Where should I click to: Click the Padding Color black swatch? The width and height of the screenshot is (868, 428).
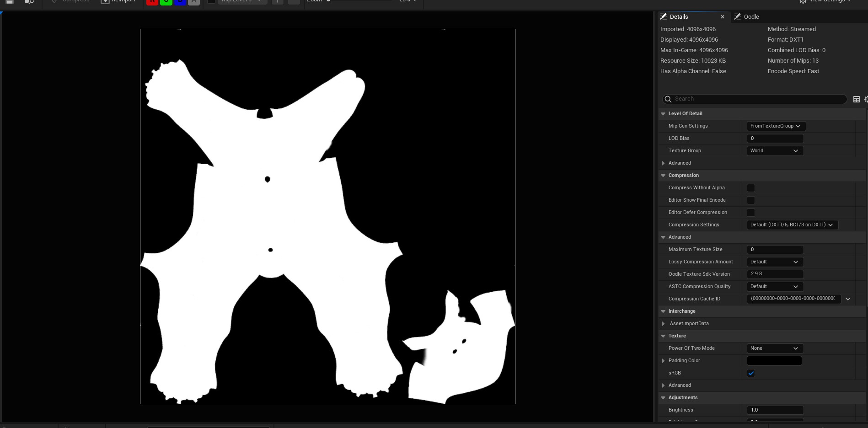[x=774, y=361]
